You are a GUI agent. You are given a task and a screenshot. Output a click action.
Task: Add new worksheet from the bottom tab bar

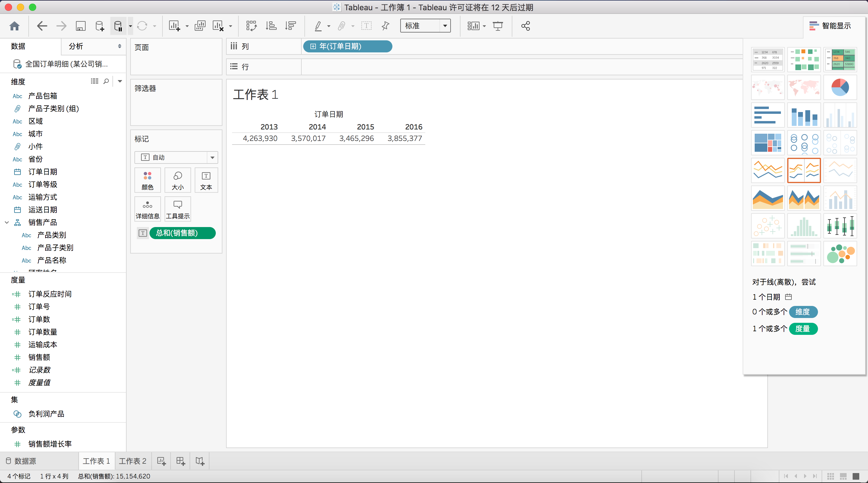click(162, 461)
